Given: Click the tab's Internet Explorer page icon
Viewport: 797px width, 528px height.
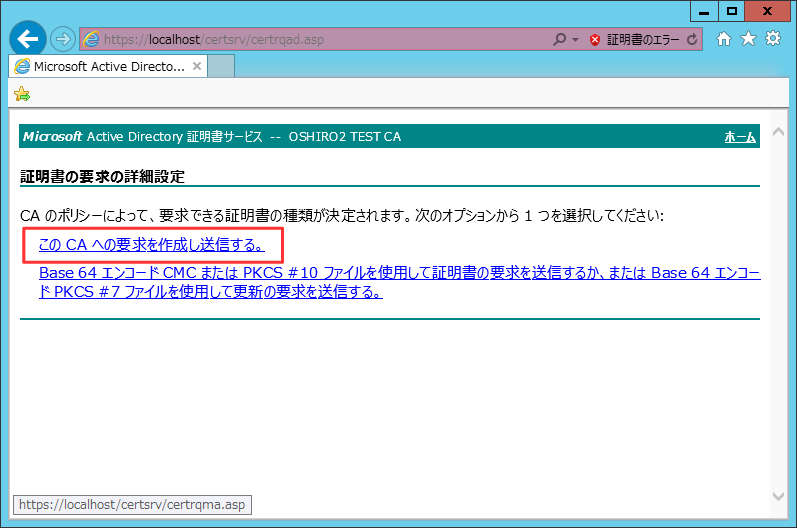Looking at the screenshot, I should [22, 67].
